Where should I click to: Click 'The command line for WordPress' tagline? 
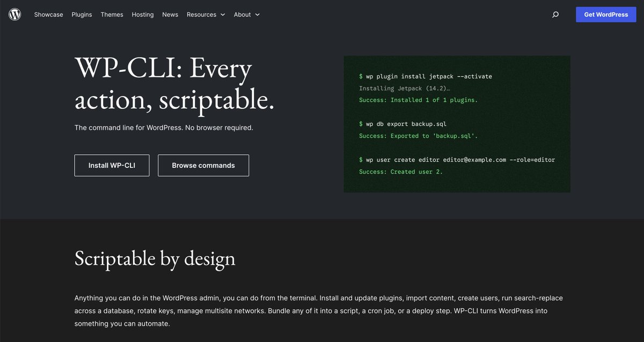tap(164, 128)
